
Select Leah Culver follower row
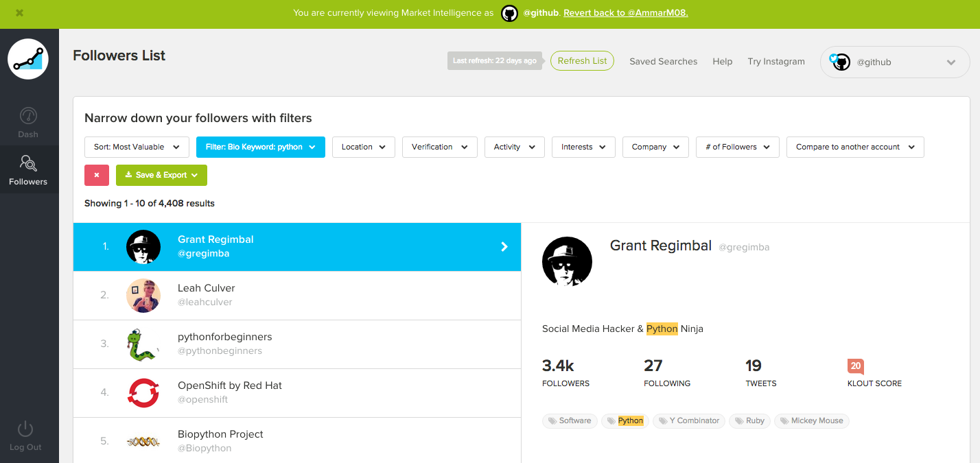(297, 296)
